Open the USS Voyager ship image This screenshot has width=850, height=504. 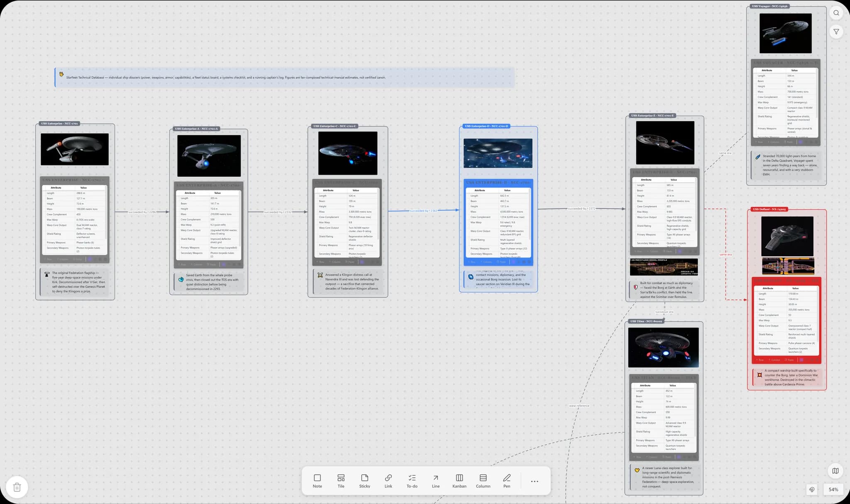click(785, 33)
